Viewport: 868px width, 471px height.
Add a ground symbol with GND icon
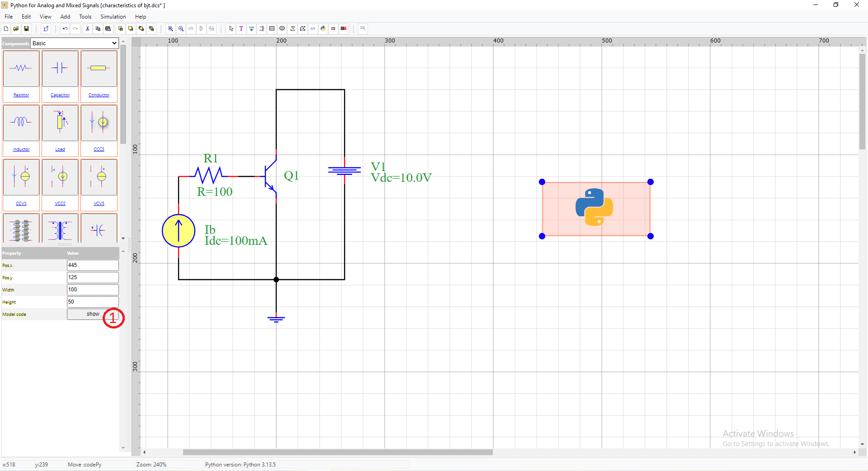pyautogui.click(x=252, y=29)
